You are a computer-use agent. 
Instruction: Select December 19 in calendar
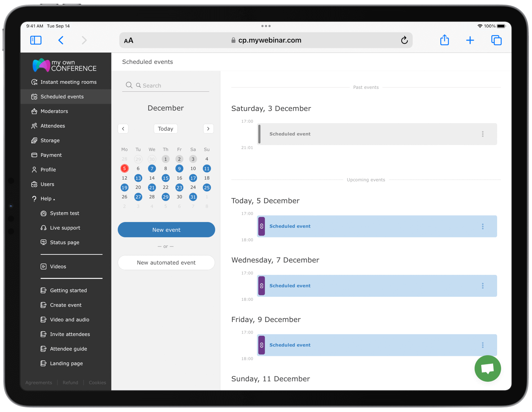pos(124,187)
